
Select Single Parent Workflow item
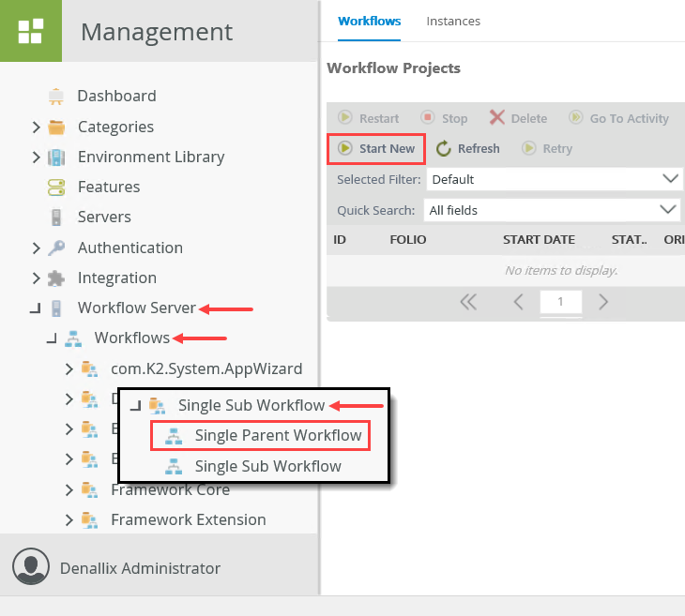278,435
